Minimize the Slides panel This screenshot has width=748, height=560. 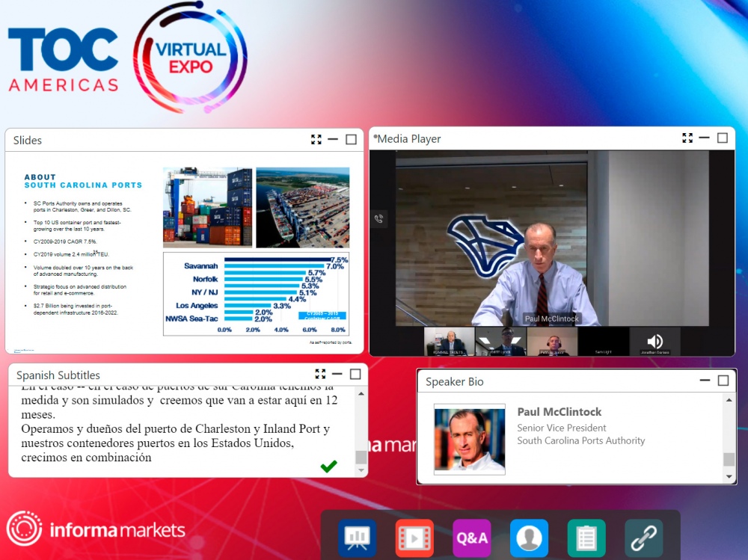tap(333, 139)
